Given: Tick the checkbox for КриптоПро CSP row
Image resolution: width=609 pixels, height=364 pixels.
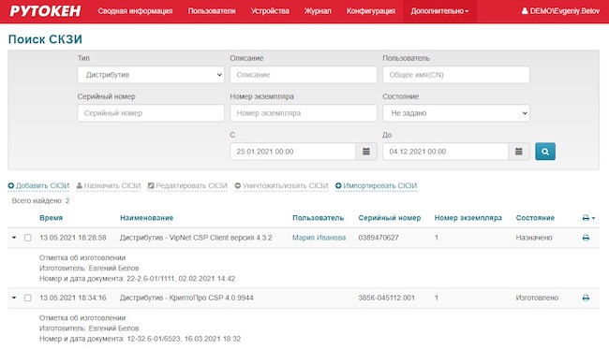Looking at the screenshot, I should pyautogui.click(x=27, y=298).
